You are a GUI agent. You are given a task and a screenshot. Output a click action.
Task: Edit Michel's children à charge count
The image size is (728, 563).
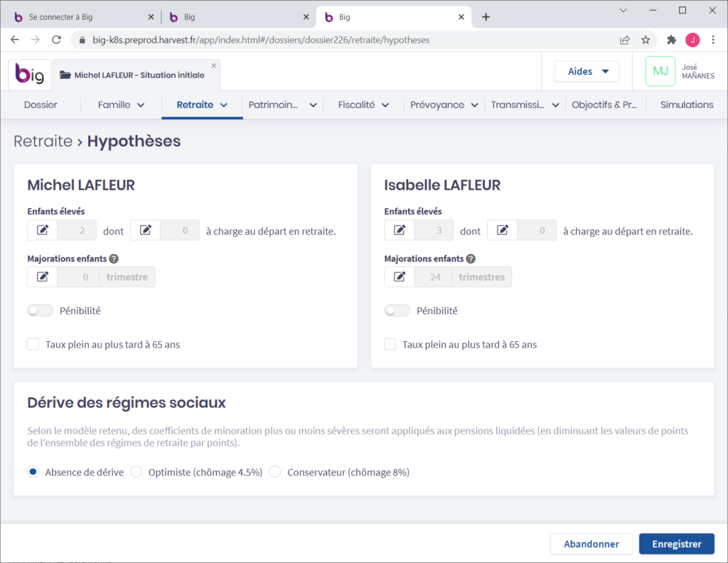point(146,230)
